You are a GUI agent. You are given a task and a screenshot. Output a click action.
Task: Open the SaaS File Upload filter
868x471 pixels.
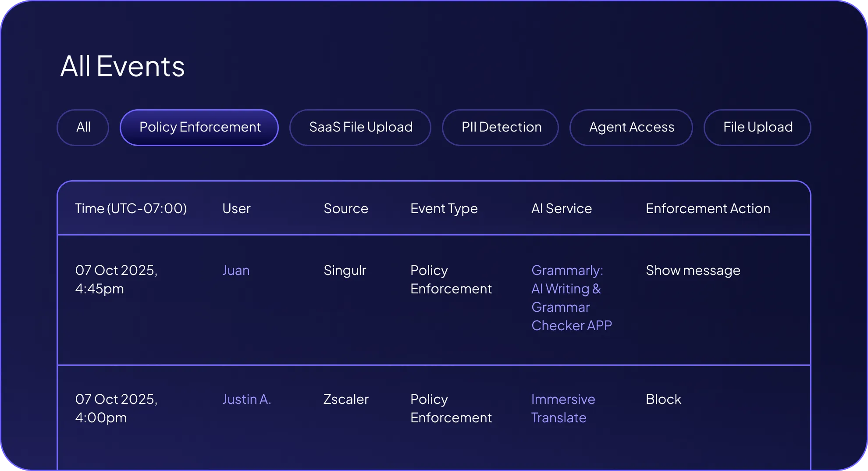coord(360,127)
